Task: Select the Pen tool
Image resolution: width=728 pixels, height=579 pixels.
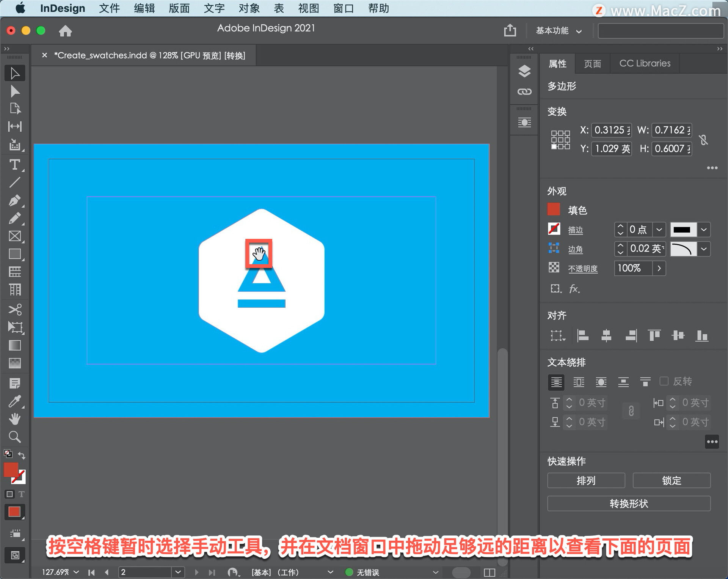Action: tap(15, 200)
